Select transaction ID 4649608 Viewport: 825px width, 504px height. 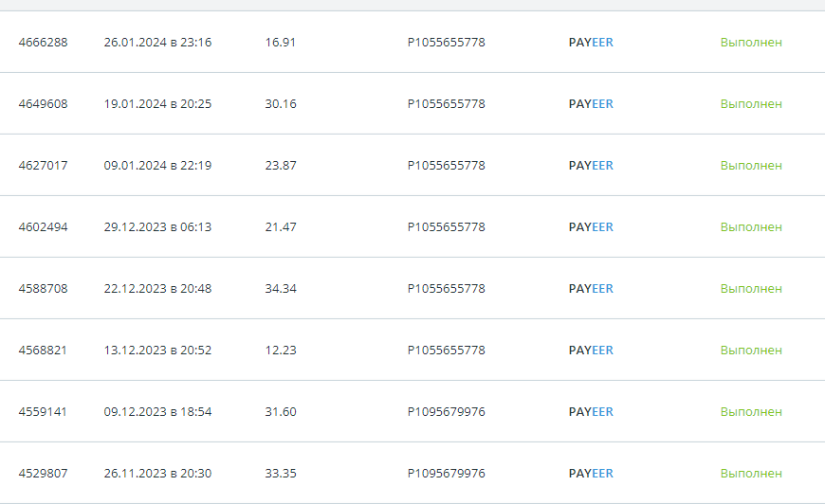43,103
